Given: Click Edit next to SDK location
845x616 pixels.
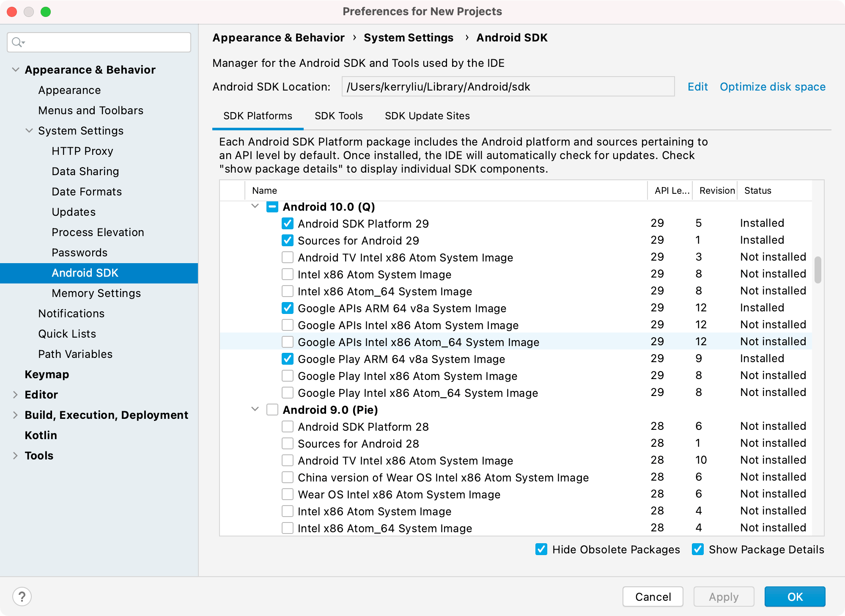Looking at the screenshot, I should pyautogui.click(x=697, y=87).
